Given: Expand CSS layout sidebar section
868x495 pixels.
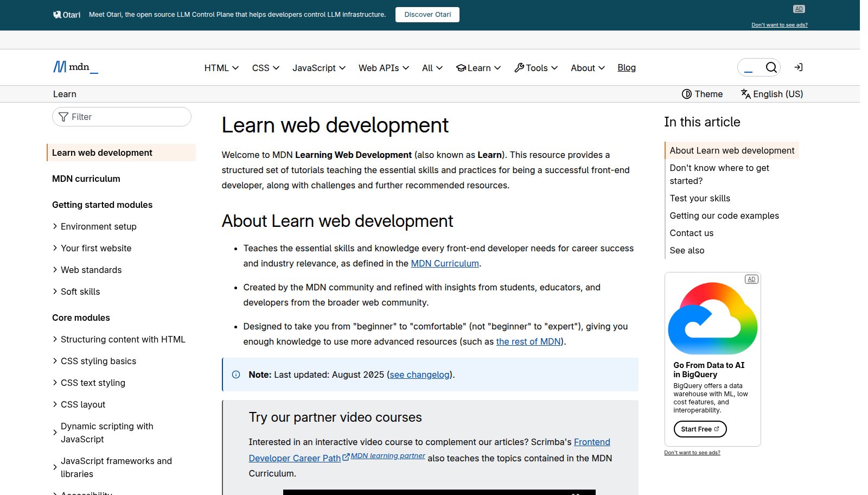Looking at the screenshot, I should (x=79, y=404).
